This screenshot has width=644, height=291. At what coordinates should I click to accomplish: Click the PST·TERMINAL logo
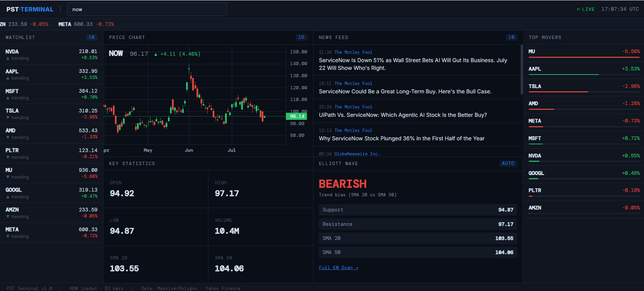30,9
